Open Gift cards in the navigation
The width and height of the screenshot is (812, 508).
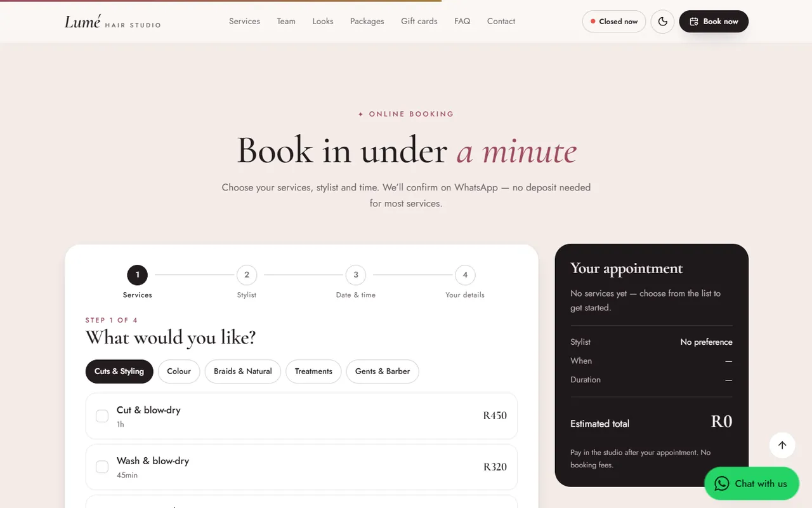pos(419,22)
